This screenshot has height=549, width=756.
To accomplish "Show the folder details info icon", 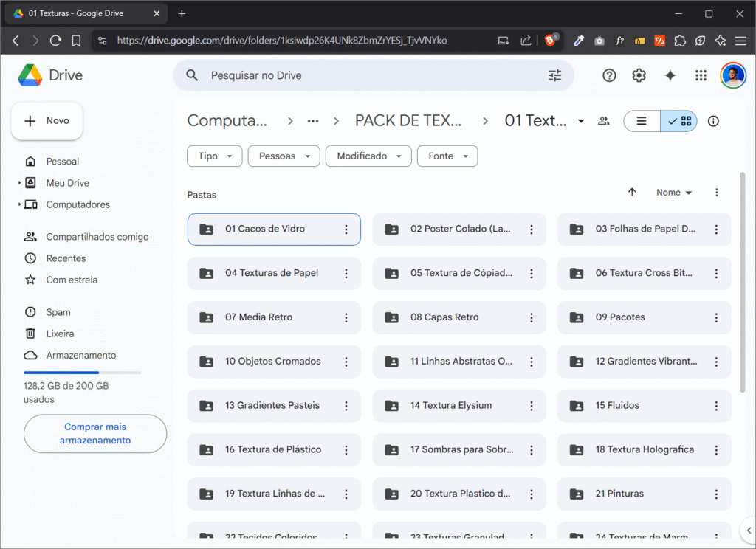I will [x=712, y=121].
